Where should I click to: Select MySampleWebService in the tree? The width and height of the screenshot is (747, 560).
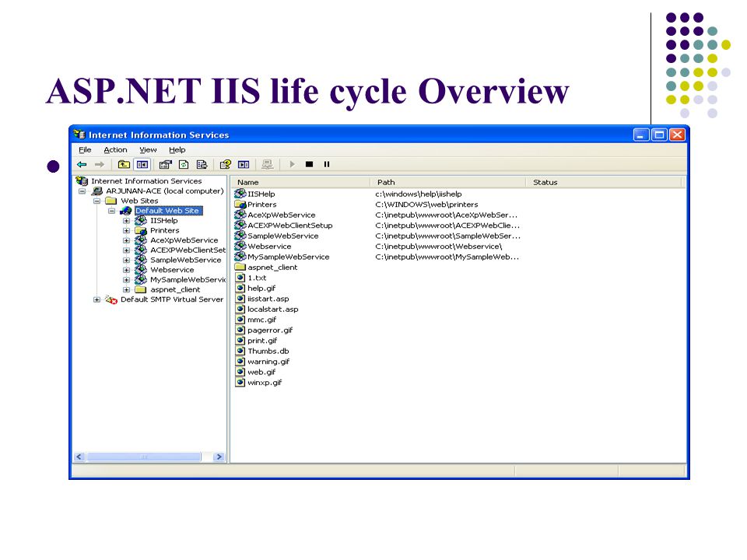[188, 279]
